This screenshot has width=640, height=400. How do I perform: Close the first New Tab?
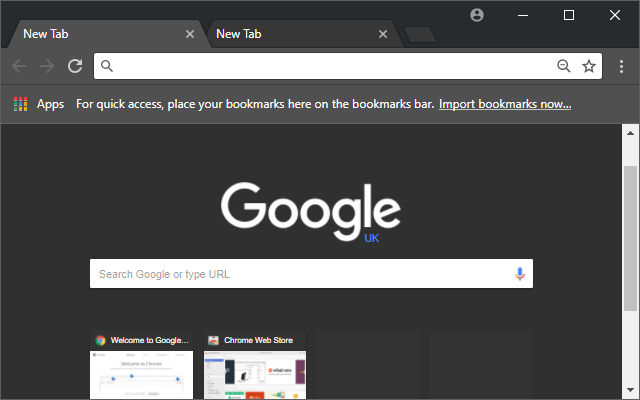(x=190, y=34)
